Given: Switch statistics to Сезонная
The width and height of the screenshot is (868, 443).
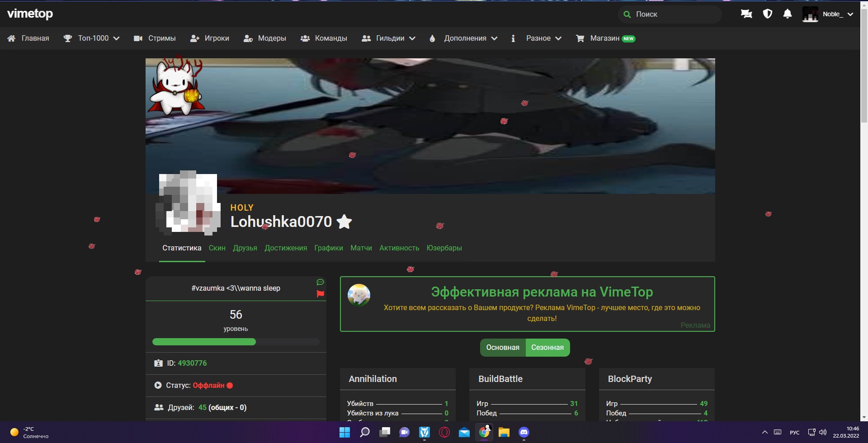Looking at the screenshot, I should tap(547, 348).
